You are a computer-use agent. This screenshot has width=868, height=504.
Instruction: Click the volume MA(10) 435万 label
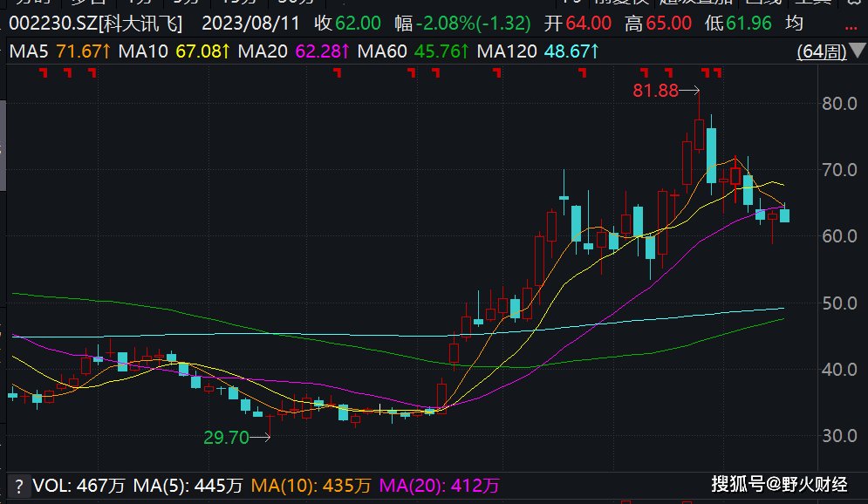point(311,485)
